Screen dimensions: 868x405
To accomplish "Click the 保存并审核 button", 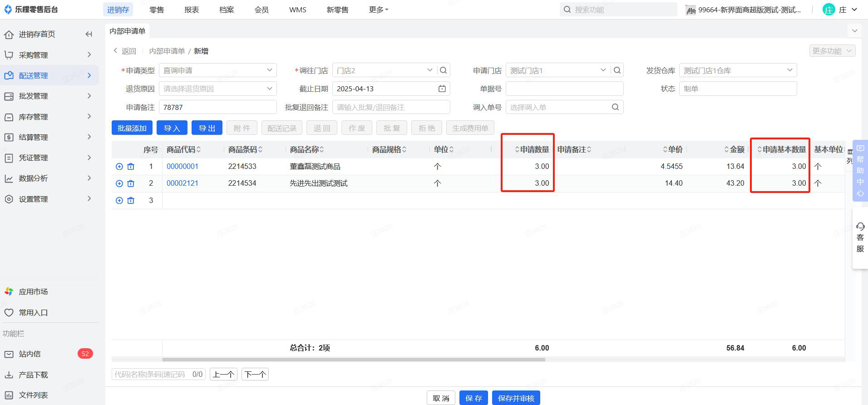I will 516,398.
